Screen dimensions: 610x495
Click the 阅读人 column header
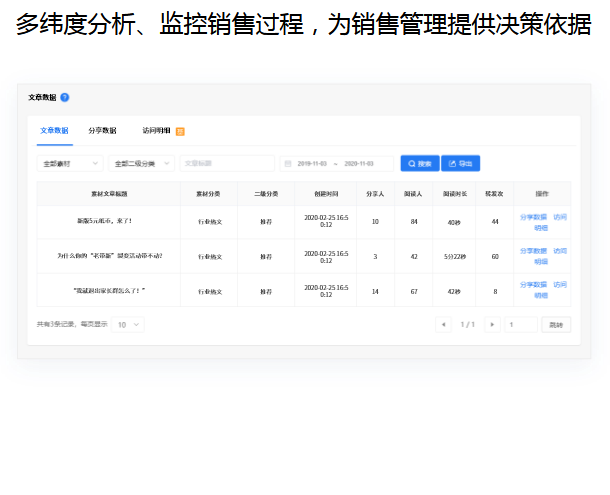pos(413,194)
